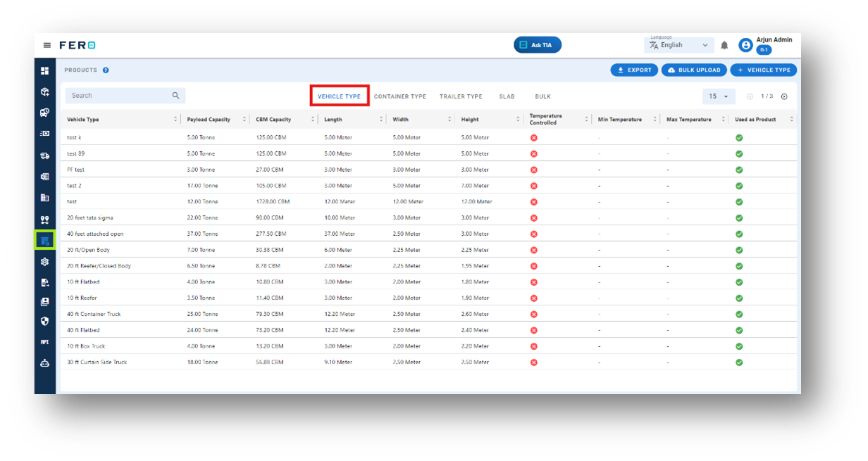This screenshot has width=868, height=461.
Task: Click the FERO logo
Action: [x=77, y=45]
